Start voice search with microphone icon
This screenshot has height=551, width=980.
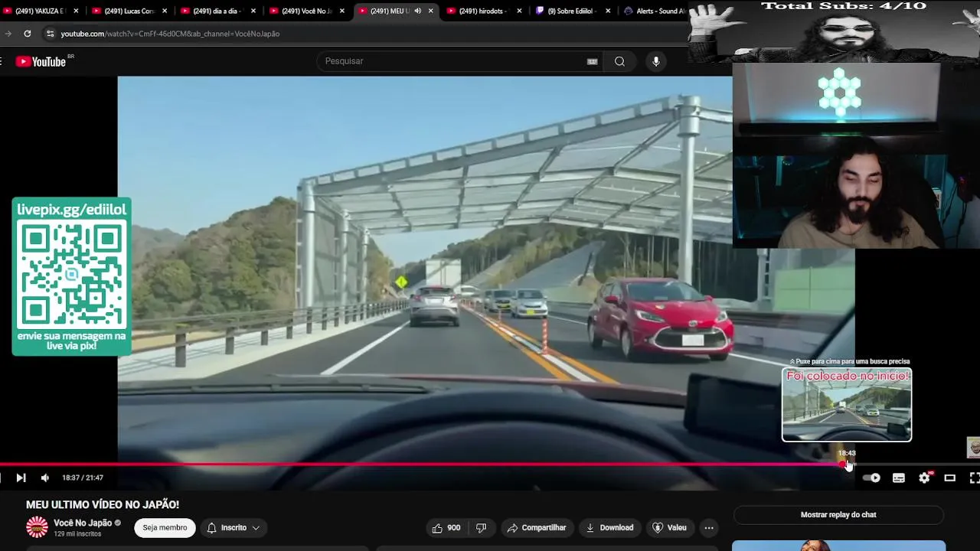[656, 61]
